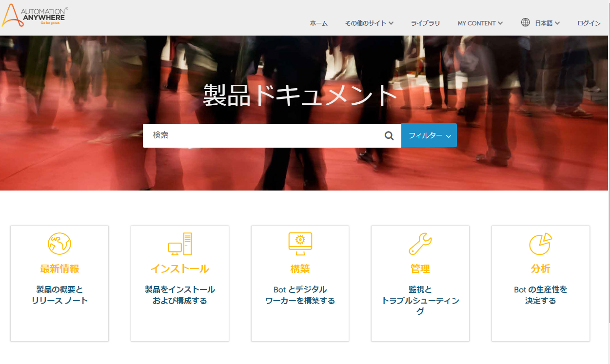The width and height of the screenshot is (610, 364).
Task: Click the Bot の生産性を決定する link
Action: (x=540, y=295)
